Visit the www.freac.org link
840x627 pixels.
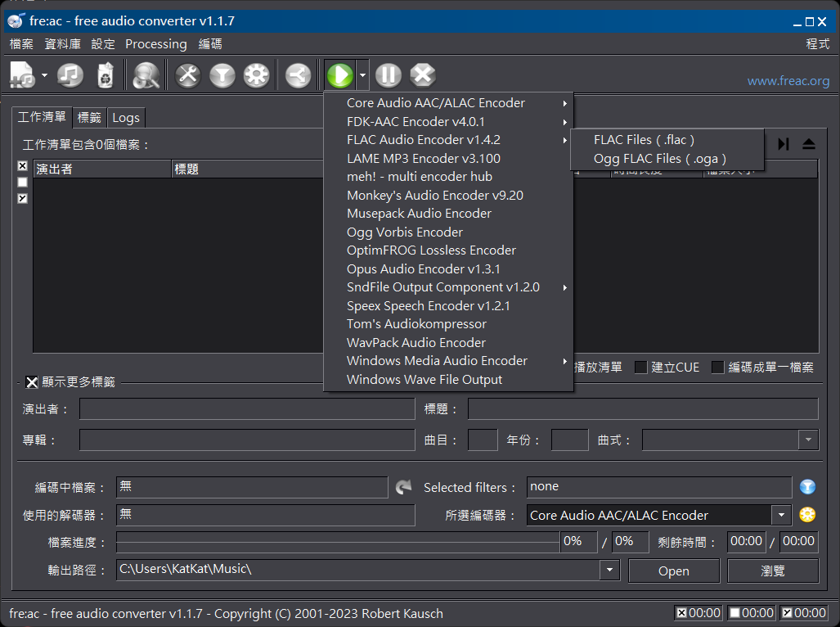coord(788,81)
